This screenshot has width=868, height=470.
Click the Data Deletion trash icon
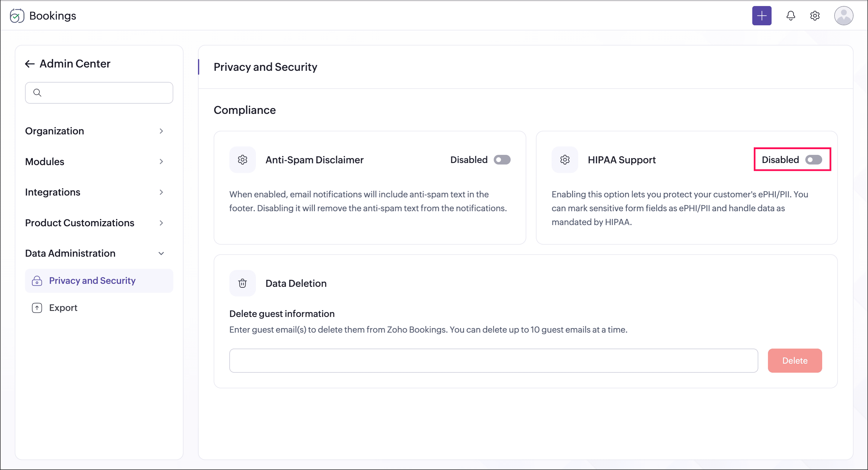[242, 283]
